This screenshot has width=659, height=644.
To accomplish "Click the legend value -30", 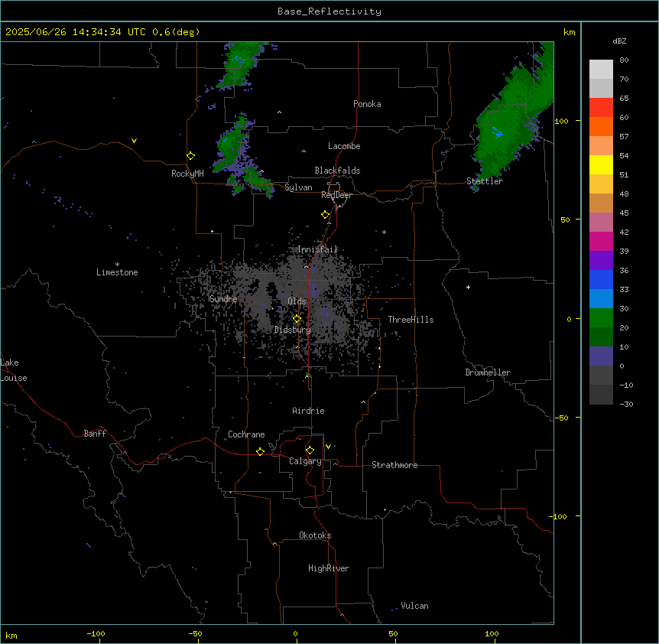I will point(626,404).
